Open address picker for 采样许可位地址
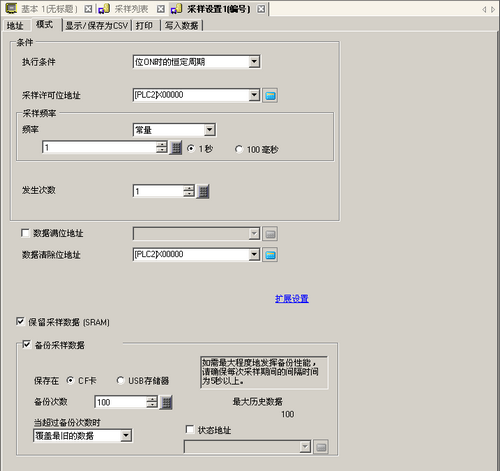 270,95
